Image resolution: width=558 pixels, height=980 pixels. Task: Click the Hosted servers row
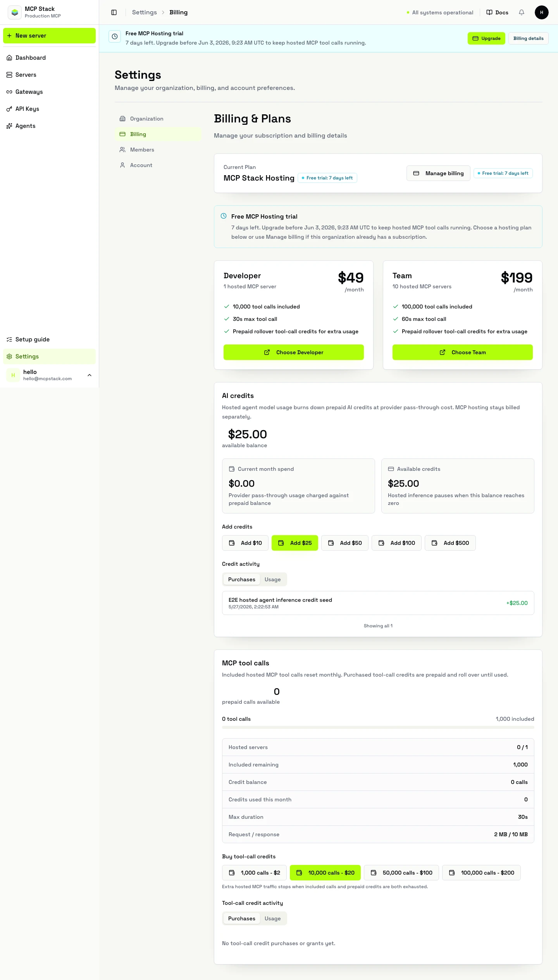378,747
